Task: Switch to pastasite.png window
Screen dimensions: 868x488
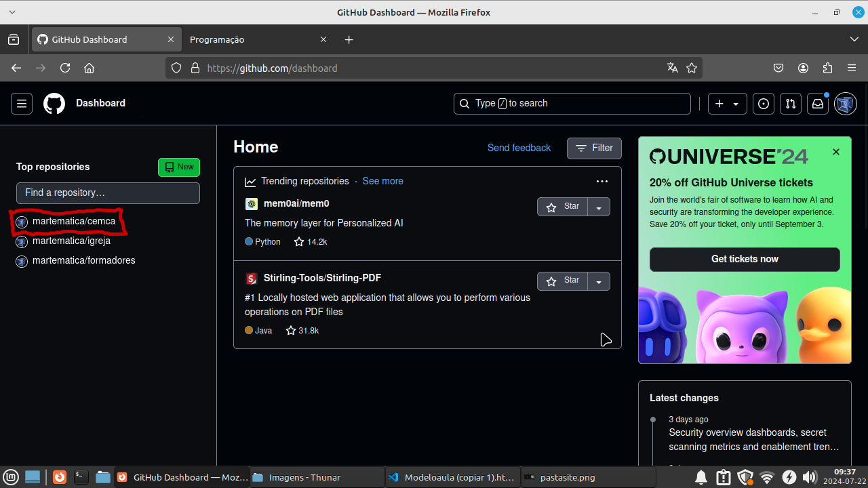Action: click(x=588, y=477)
